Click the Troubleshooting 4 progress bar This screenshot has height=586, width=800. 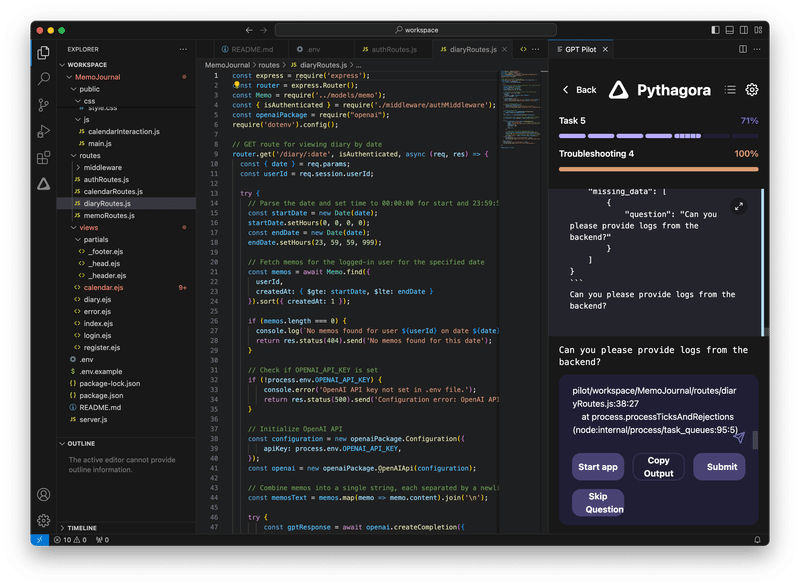[659, 169]
